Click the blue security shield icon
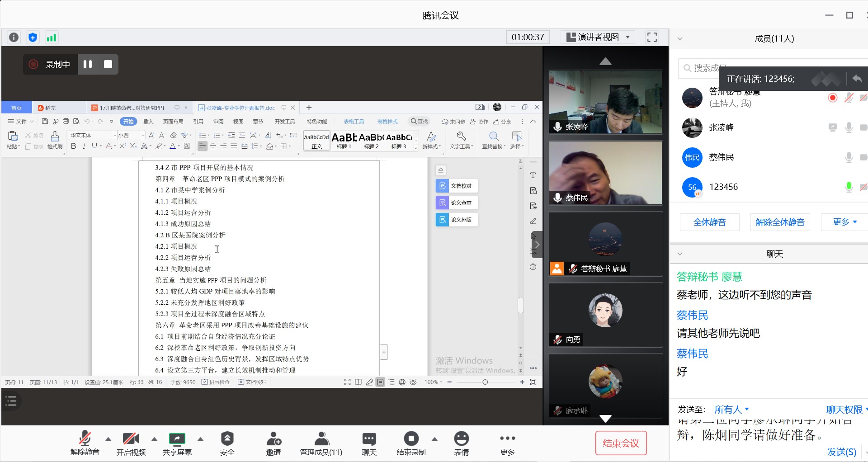Screen dimensions: 868x462 point(33,37)
